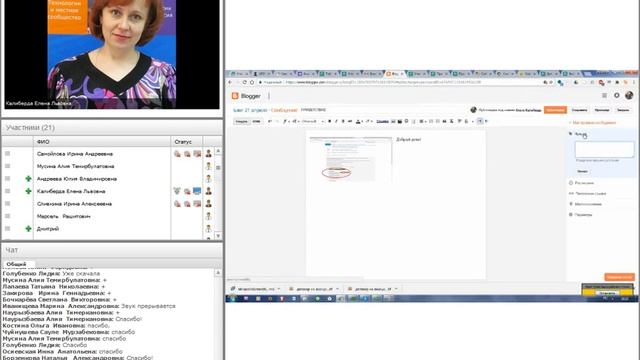Viewport: 640px width, 360px height.
Task: Tick checkbox for Мусина Алия Темирбулатовна
Action: pos(7,166)
